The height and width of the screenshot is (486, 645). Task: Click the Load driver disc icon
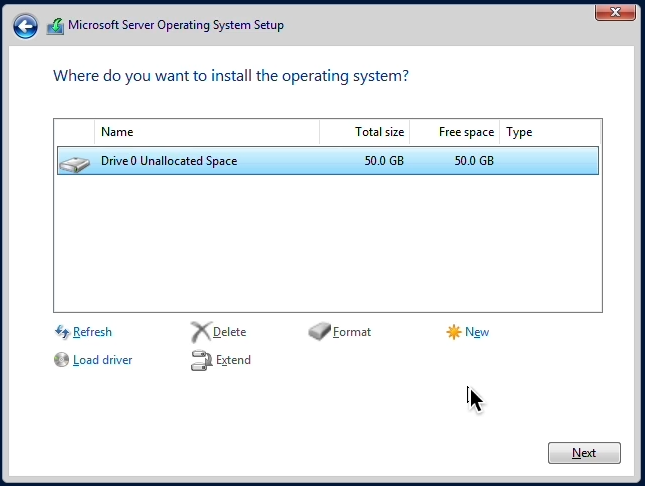(x=61, y=360)
